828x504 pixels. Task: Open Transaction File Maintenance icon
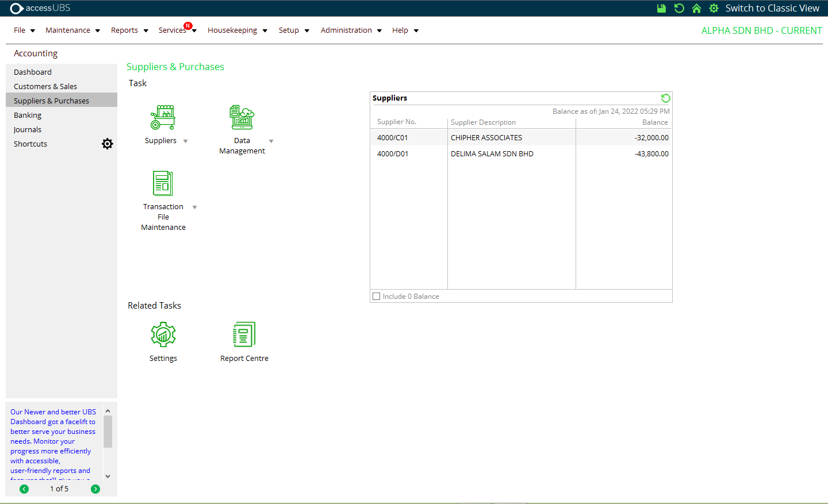[163, 183]
